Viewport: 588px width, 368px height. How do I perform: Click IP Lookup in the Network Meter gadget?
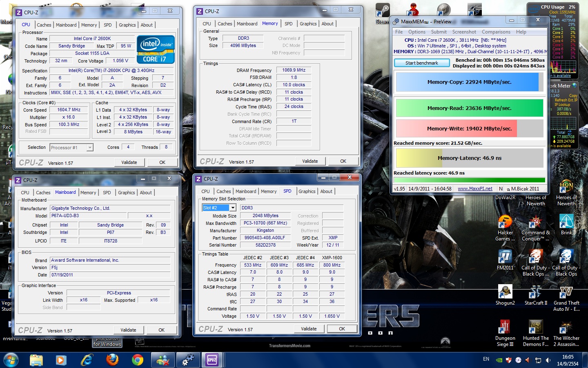click(x=562, y=105)
